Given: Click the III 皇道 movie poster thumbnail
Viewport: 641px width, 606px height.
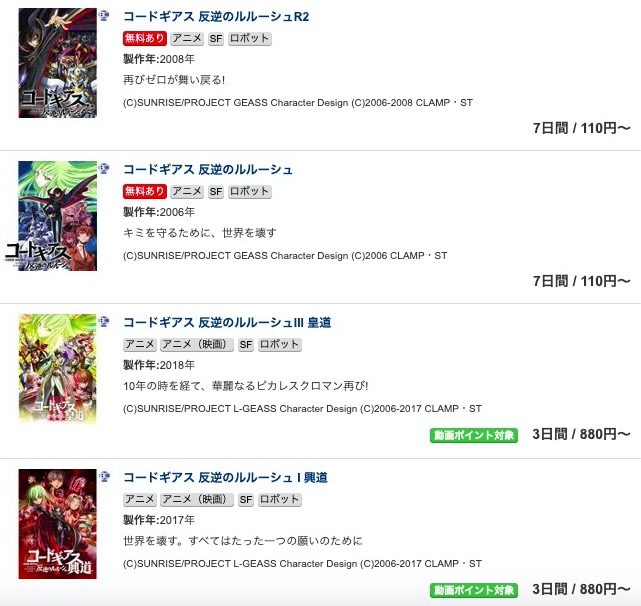Looking at the screenshot, I should click(x=58, y=369).
